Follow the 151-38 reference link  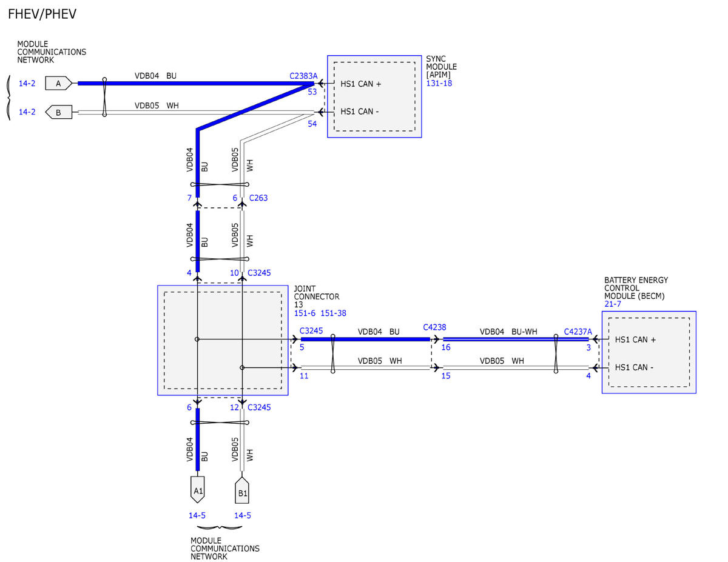[x=334, y=313]
